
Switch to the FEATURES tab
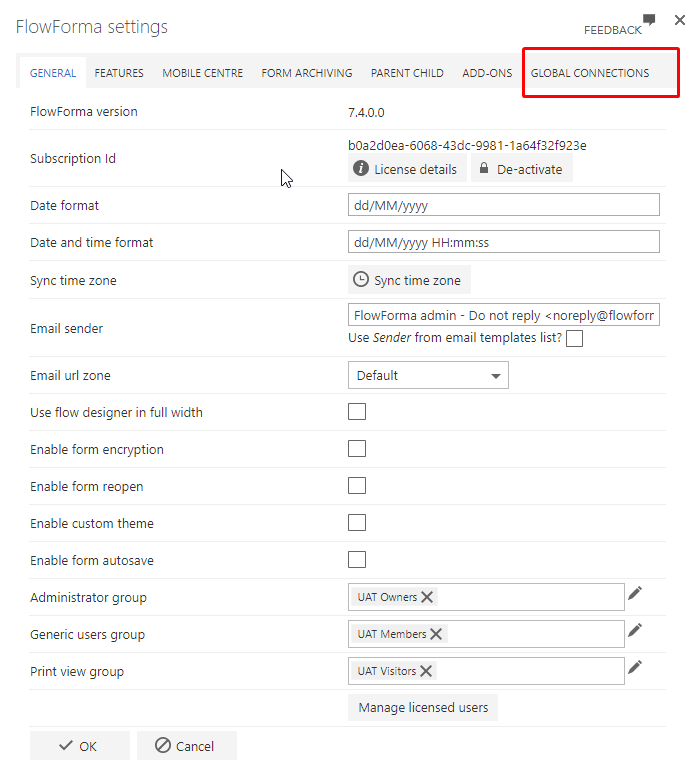(x=119, y=73)
